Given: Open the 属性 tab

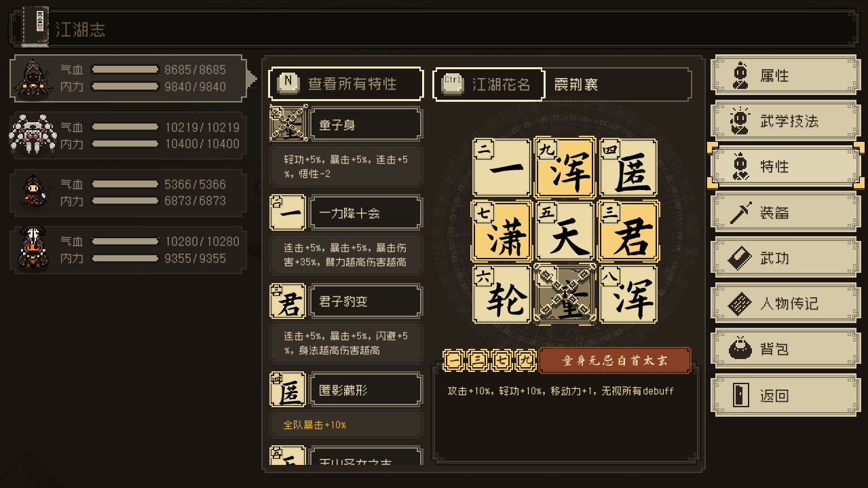Looking at the screenshot, I should coord(785,75).
